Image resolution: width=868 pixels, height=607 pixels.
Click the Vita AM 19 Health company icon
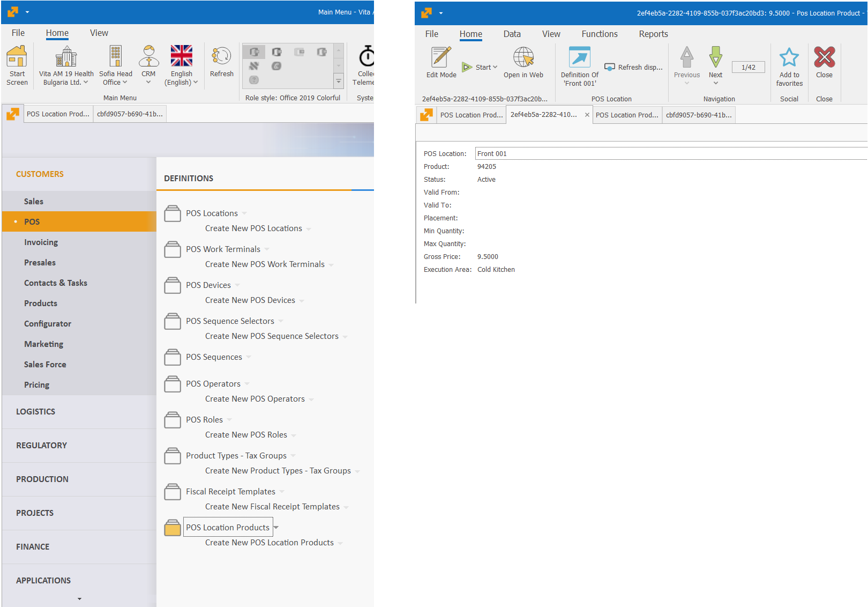point(66,56)
